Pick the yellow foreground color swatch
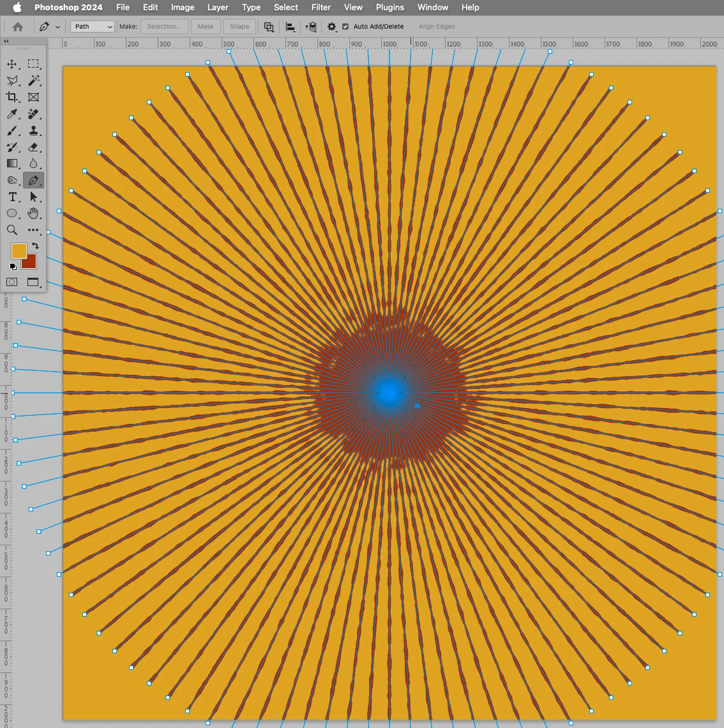Screen dimensions: 724x728 pyautogui.click(x=18, y=250)
